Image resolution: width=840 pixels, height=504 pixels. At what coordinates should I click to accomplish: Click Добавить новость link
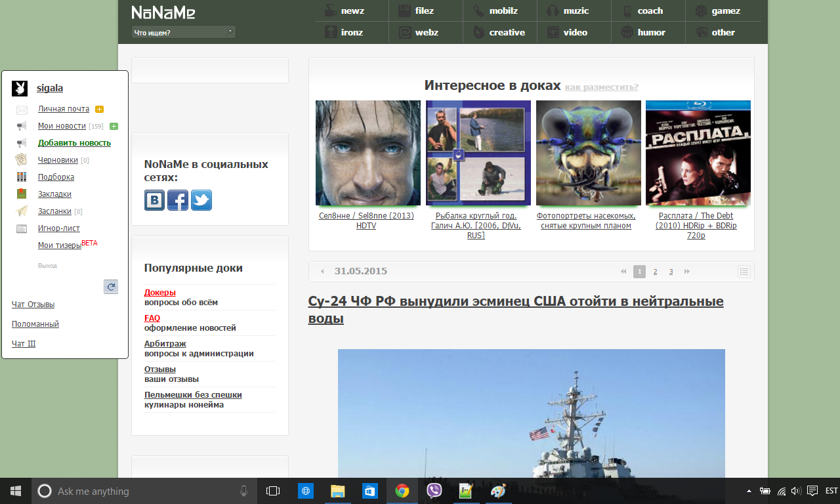coord(74,143)
